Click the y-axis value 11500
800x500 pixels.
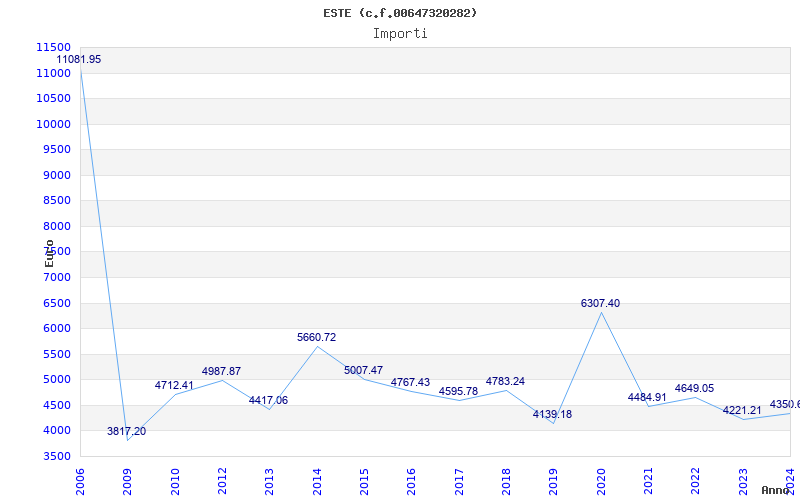coord(53,47)
